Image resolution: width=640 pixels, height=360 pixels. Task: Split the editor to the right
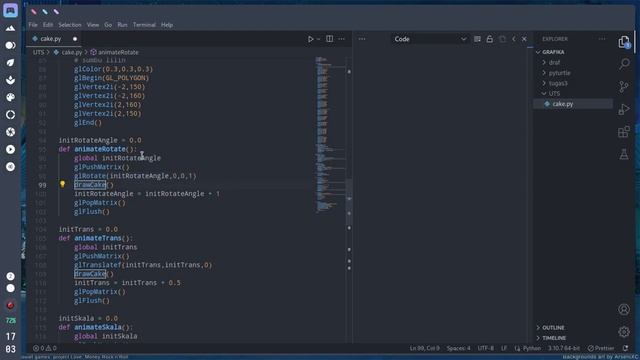pyautogui.click(x=329, y=39)
